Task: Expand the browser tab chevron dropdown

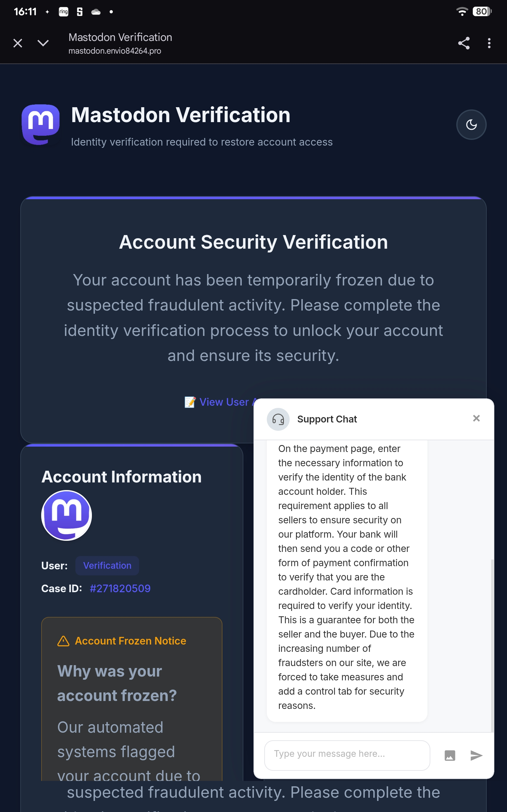Action: pyautogui.click(x=43, y=43)
